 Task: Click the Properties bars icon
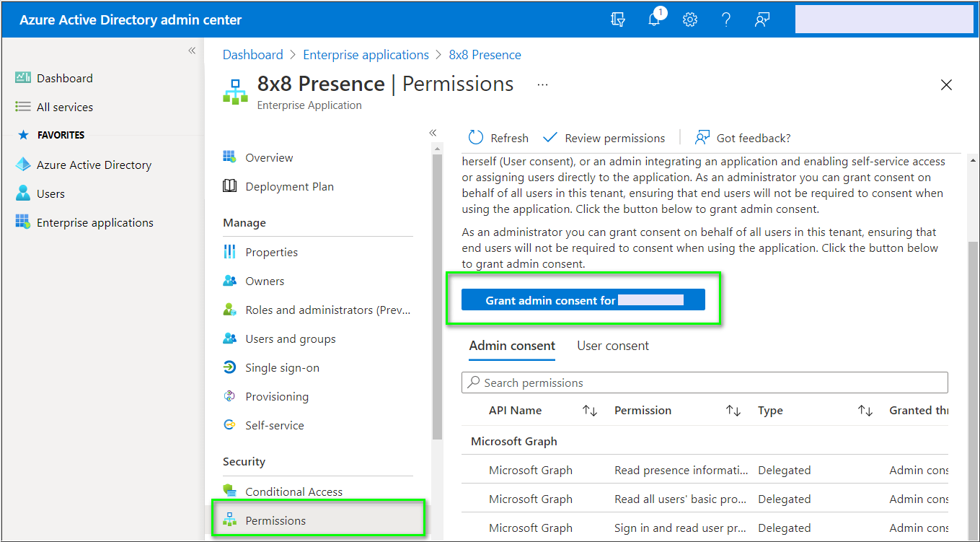(229, 252)
